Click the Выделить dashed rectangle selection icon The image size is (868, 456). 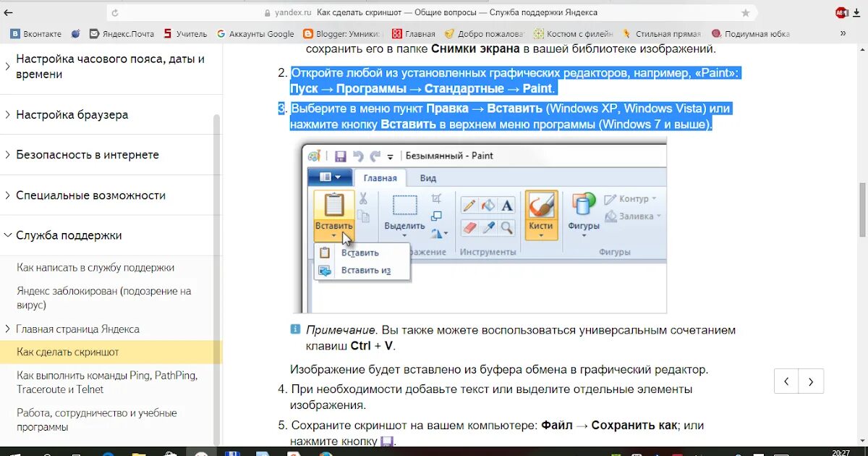click(404, 206)
